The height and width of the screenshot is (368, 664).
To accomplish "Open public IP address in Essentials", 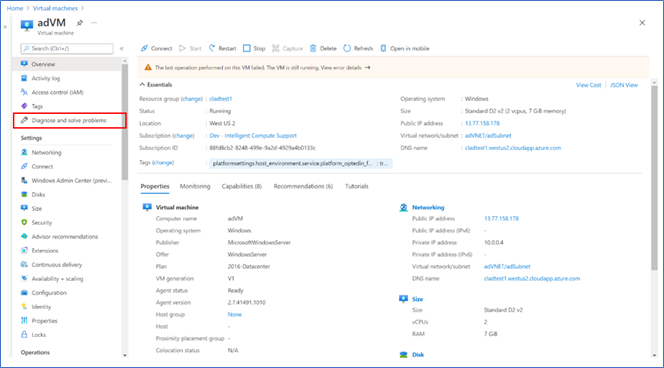I will [482, 123].
